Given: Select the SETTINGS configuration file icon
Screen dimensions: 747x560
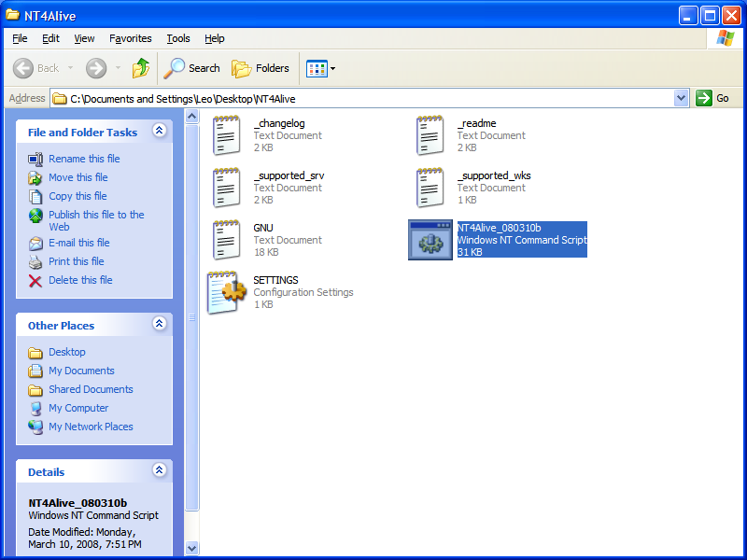Looking at the screenshot, I should coord(226,292).
